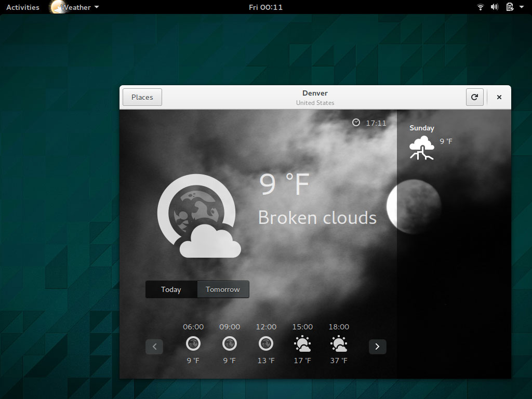Image resolution: width=532 pixels, height=399 pixels.
Task: Expand the Weather app menu
Action: (x=76, y=7)
